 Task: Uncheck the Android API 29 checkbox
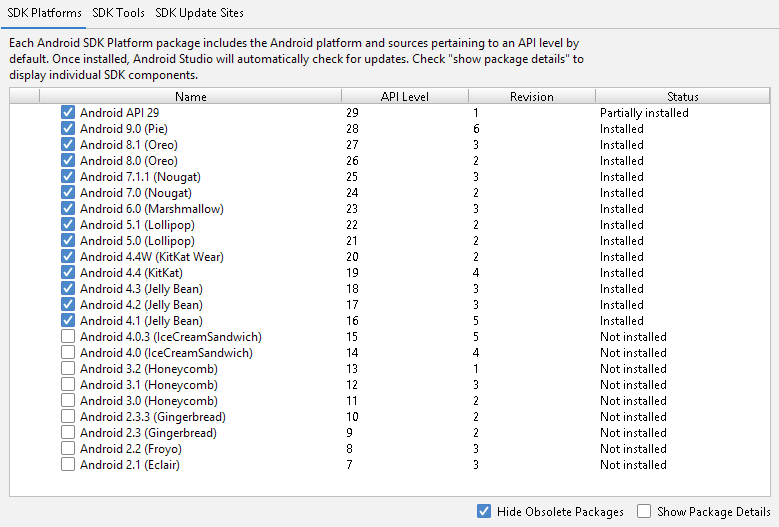[68, 112]
